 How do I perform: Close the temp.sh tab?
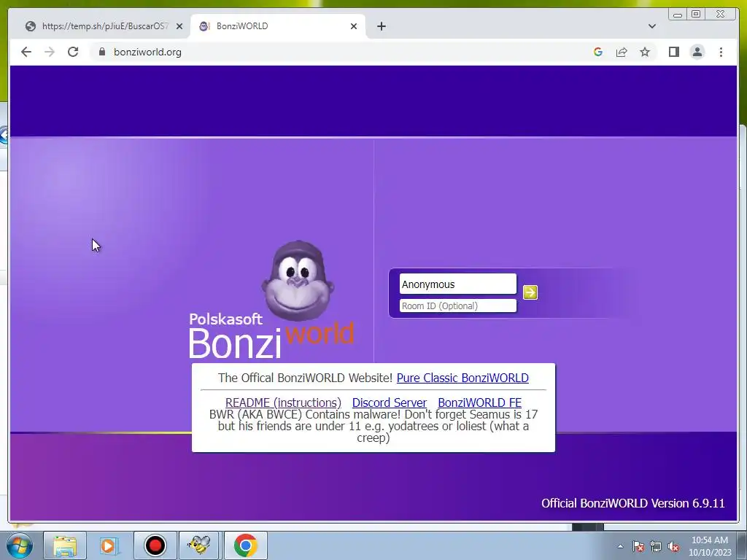click(x=179, y=26)
